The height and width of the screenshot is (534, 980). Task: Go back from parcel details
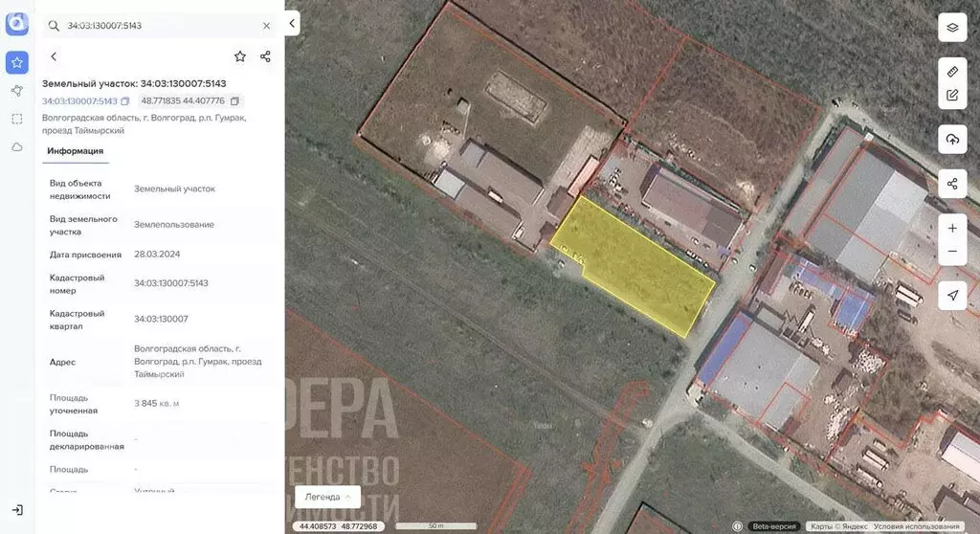click(54, 56)
